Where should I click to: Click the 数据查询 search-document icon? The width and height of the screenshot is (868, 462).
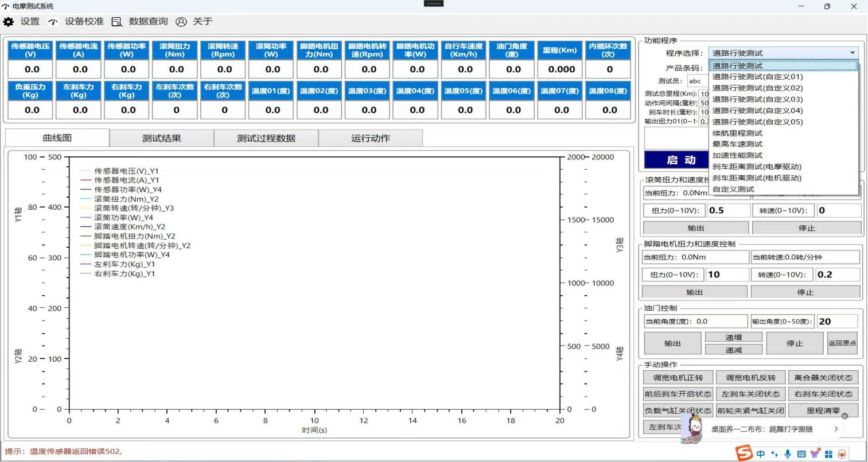coord(117,22)
